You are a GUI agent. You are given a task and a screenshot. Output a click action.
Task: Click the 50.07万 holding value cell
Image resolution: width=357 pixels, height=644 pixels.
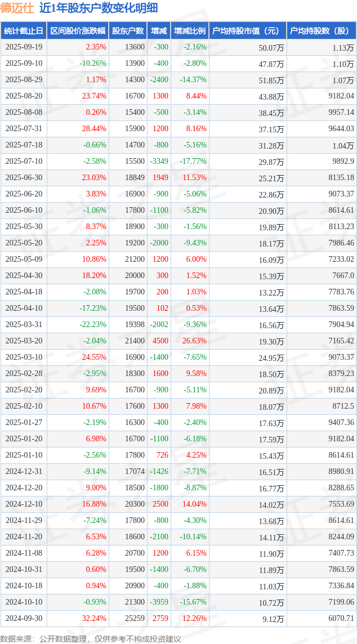(271, 47)
